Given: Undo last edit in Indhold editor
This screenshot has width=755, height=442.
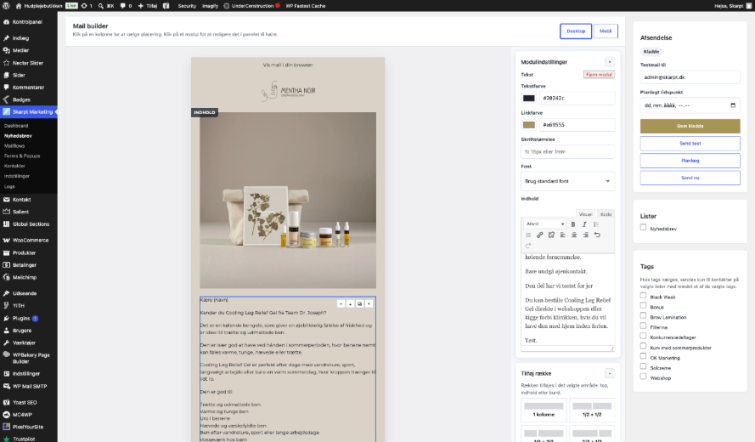Looking at the screenshot, I should click(x=597, y=235).
